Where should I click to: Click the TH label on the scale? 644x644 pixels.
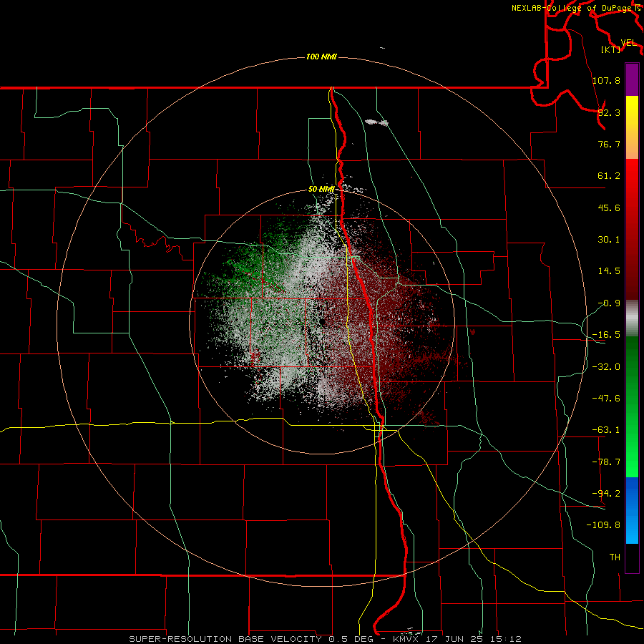[x=615, y=557]
